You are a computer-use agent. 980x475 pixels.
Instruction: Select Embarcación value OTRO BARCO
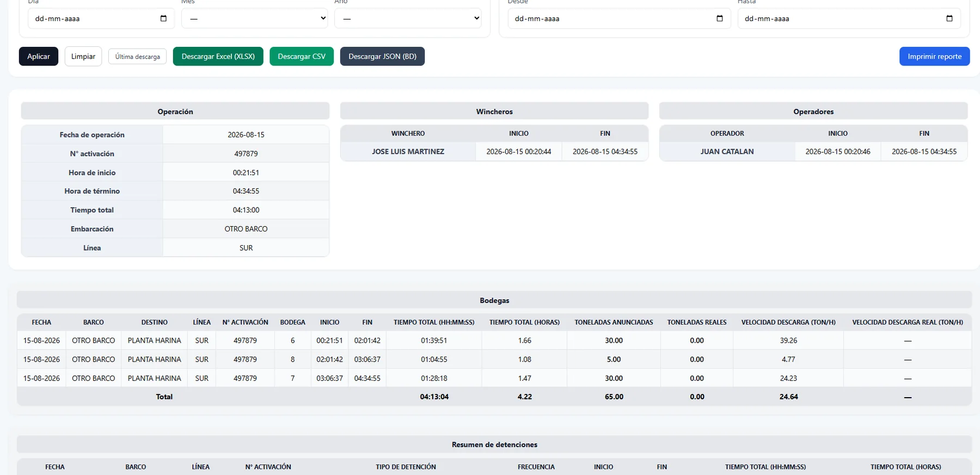(246, 229)
